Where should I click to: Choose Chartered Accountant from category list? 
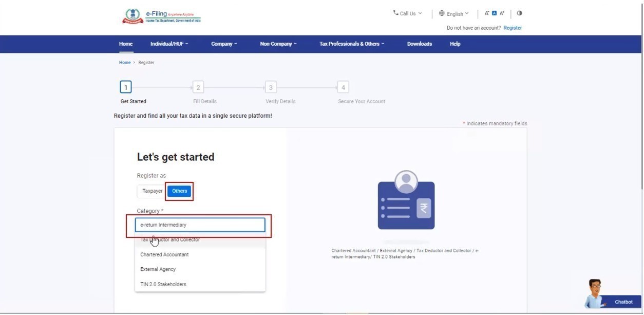(x=164, y=255)
